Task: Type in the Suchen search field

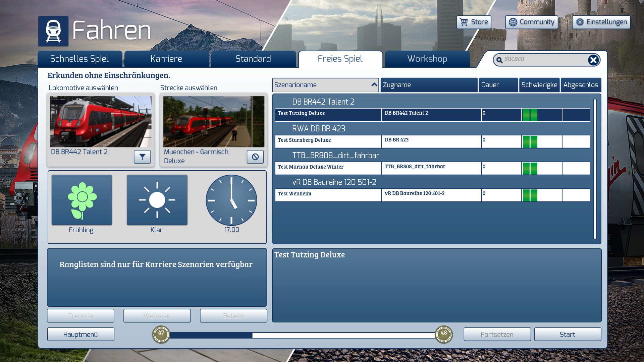Action: click(543, 59)
